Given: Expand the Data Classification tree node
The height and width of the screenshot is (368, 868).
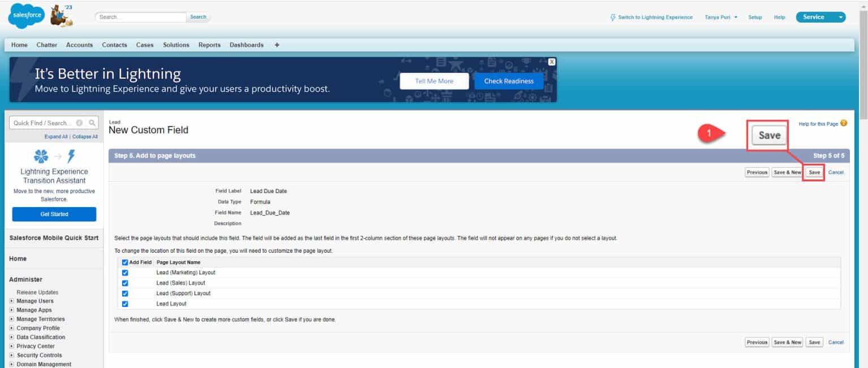Looking at the screenshot, I should [x=12, y=338].
